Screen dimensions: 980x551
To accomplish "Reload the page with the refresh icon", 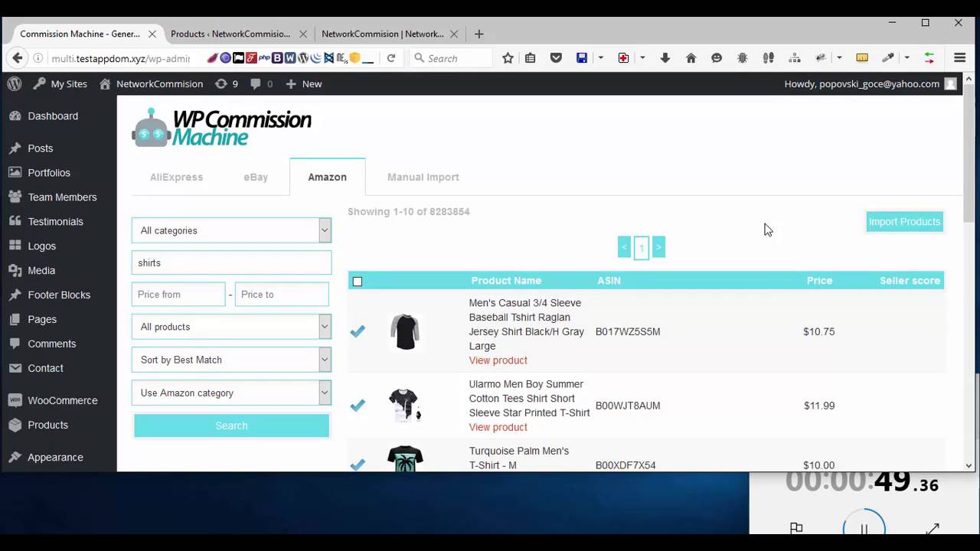I will point(391,58).
